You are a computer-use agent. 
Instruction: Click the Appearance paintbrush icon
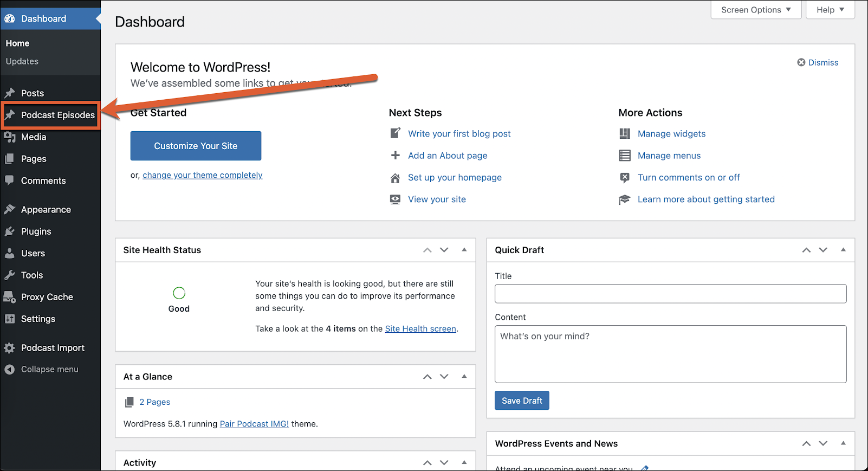pyautogui.click(x=10, y=209)
